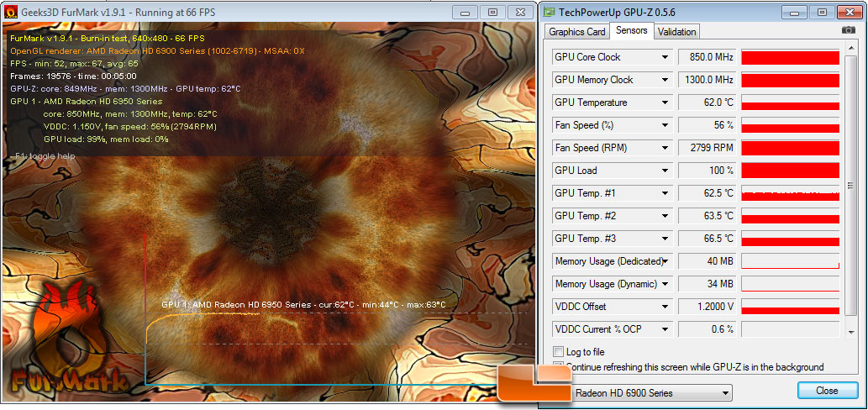Open the GPU Core Clock sensor dropdown

[x=665, y=57]
